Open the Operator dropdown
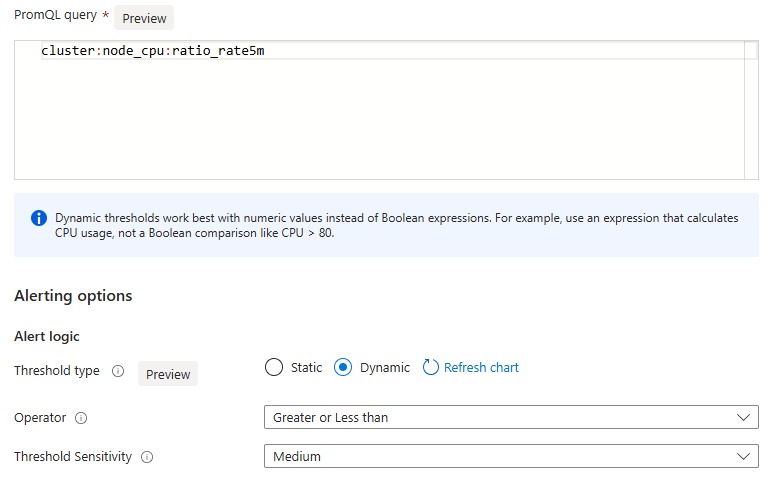The width and height of the screenshot is (774, 486). tap(511, 417)
